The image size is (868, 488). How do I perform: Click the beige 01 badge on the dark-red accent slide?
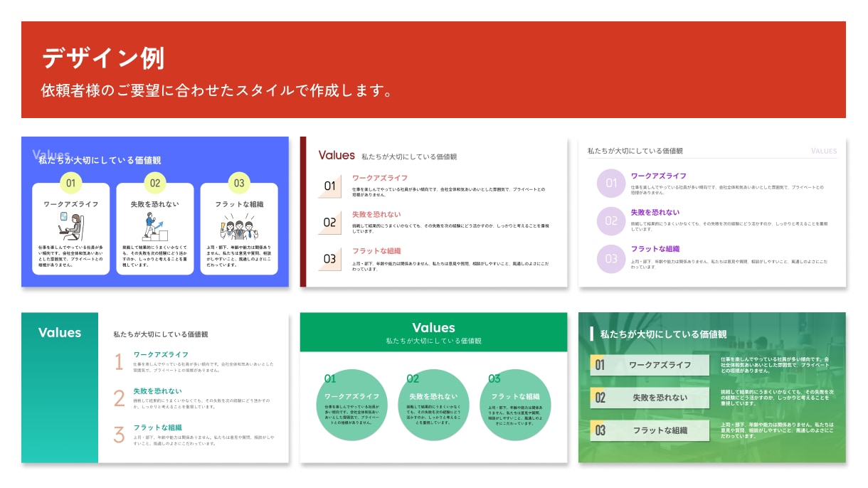pyautogui.click(x=331, y=186)
